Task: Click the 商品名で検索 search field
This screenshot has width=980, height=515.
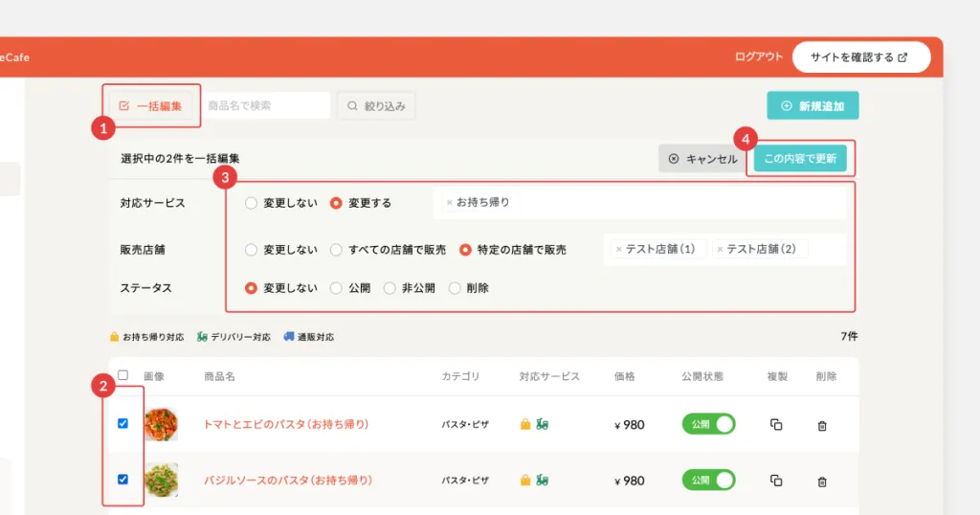Action: coord(266,106)
